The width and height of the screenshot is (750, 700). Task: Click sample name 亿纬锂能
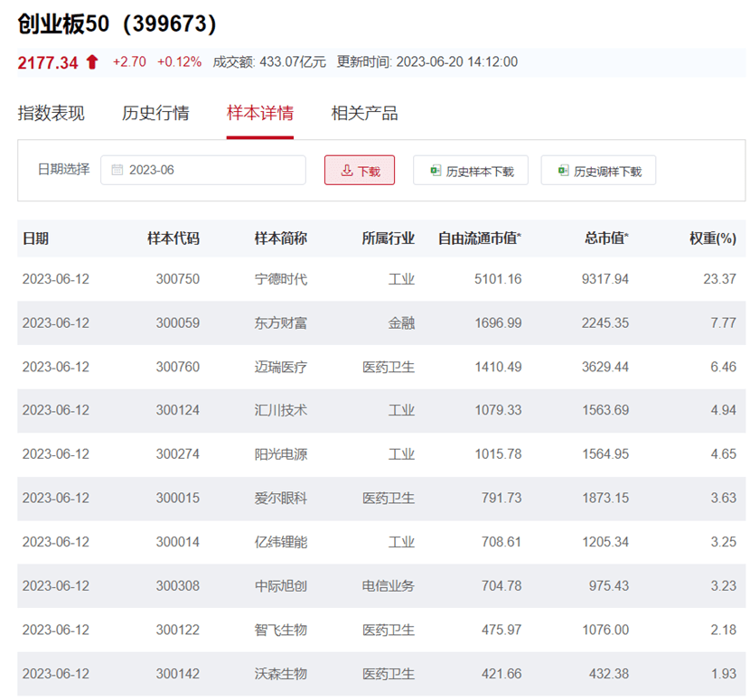tap(281, 542)
